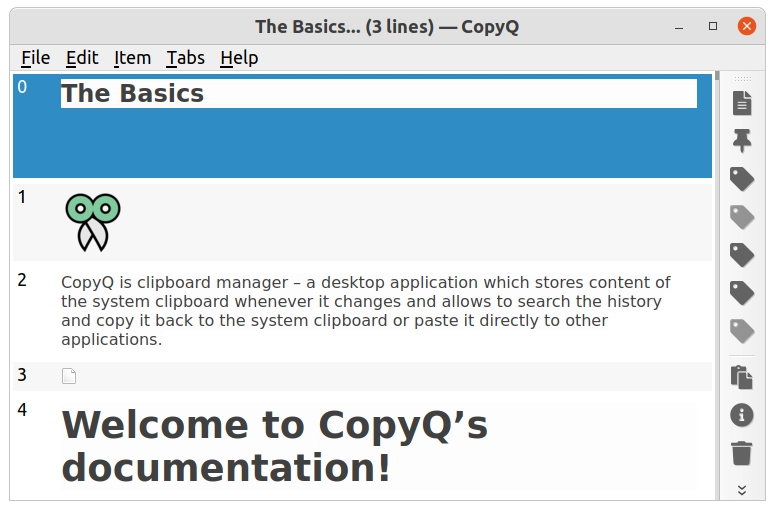Image resolution: width=775 pixels, height=510 pixels.
Task: Expand the toolbar overflow double chevron
Action: (x=741, y=489)
